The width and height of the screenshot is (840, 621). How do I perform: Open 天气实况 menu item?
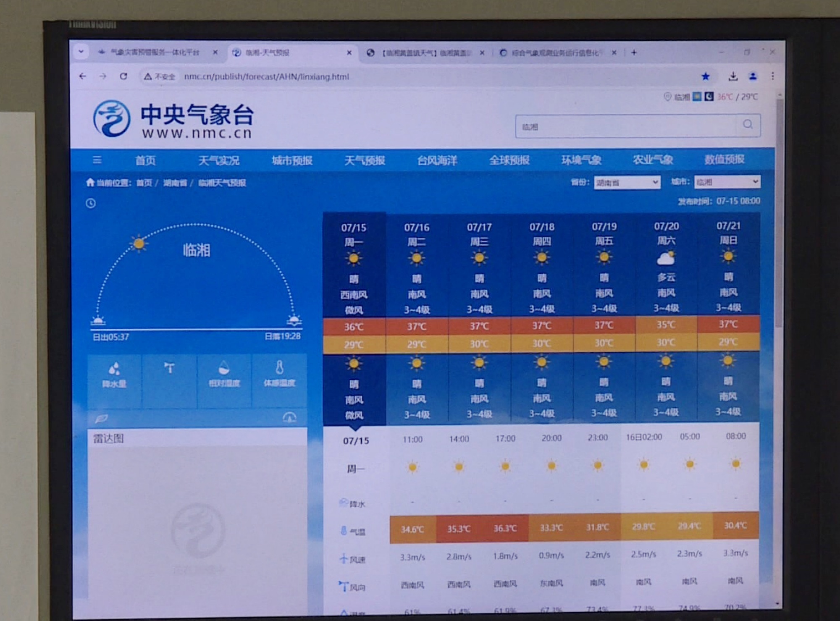(x=218, y=160)
